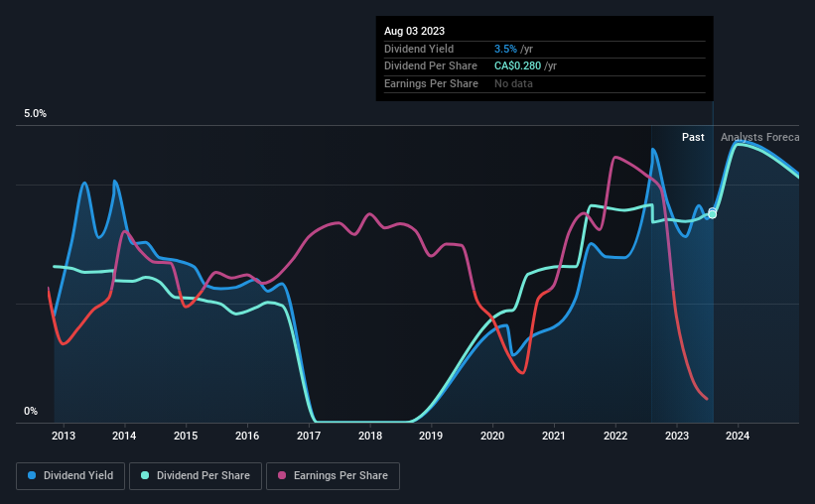Click the 3.5% dividend yield value in tooltip
The height and width of the screenshot is (504, 815).
[505, 49]
